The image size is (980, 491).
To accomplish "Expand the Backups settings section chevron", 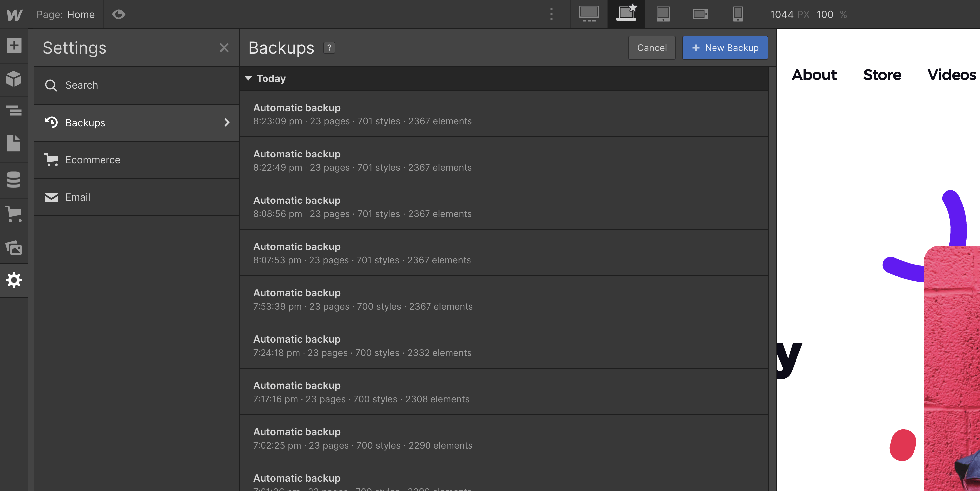I will (227, 122).
